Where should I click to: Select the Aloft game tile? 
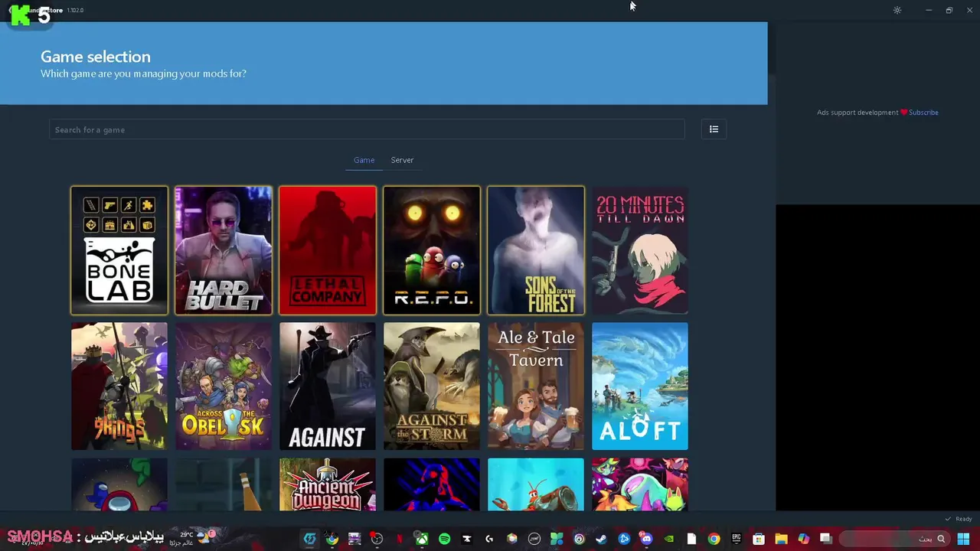click(640, 386)
